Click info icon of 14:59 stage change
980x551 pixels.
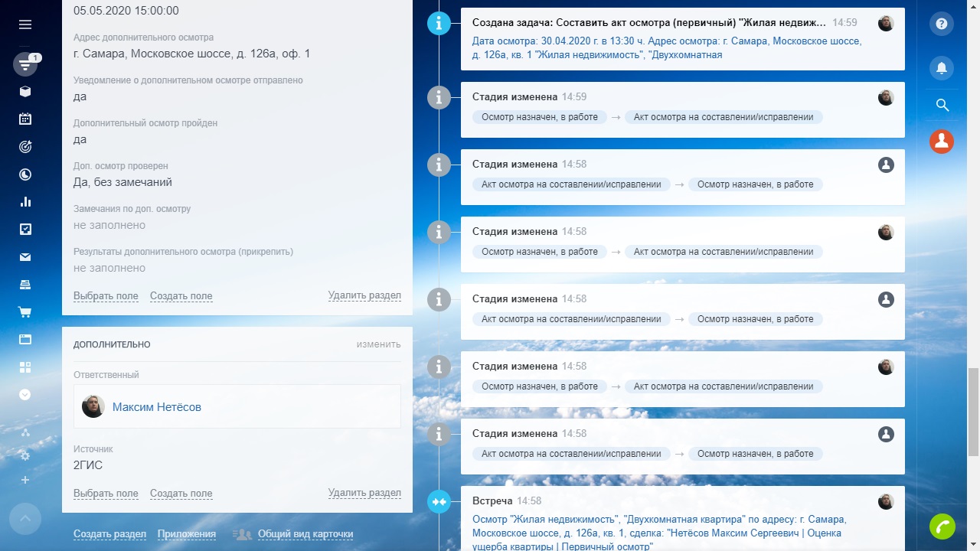coord(439,97)
